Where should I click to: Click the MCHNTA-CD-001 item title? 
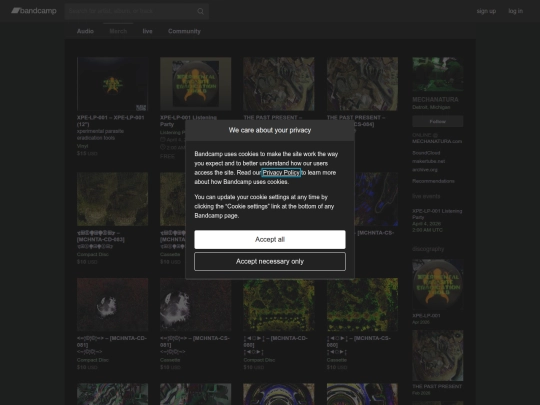[x=112, y=341]
